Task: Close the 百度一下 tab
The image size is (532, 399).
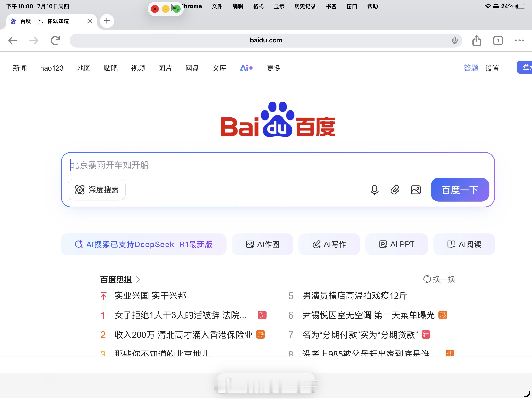Action: pyautogui.click(x=90, y=21)
